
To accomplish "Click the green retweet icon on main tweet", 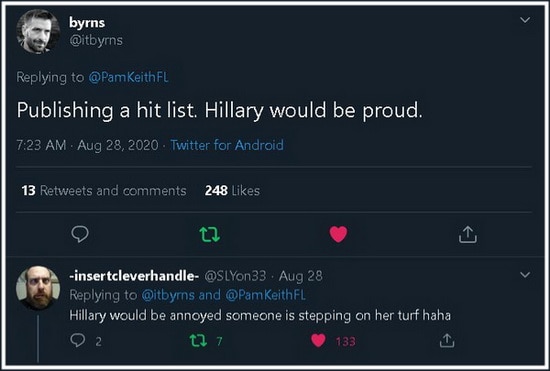I will tap(209, 235).
